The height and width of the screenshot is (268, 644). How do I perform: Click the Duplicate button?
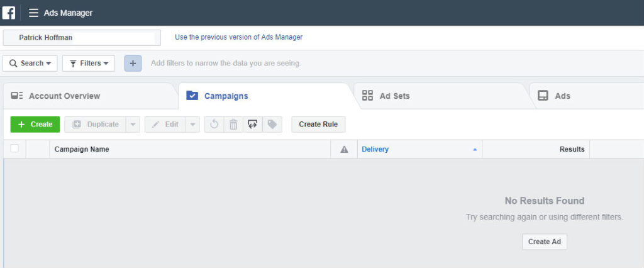(x=95, y=124)
